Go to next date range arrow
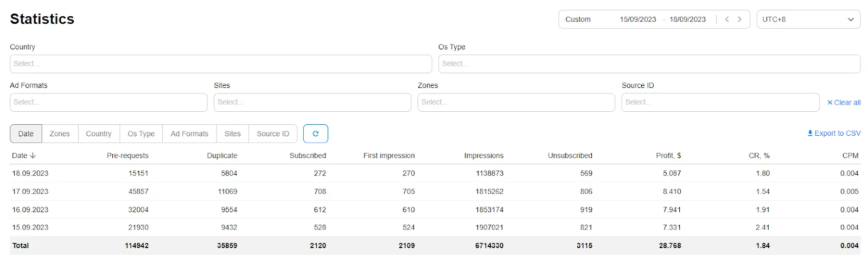 [x=739, y=19]
